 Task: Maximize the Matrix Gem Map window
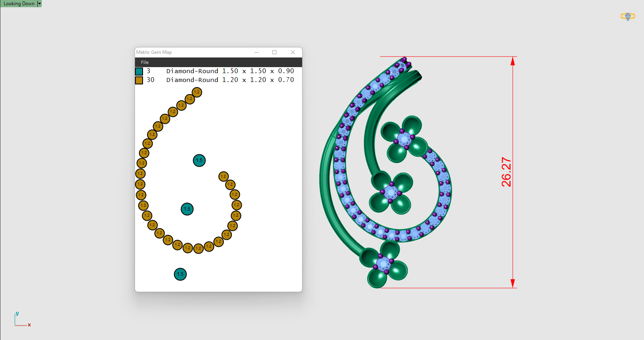coord(274,52)
